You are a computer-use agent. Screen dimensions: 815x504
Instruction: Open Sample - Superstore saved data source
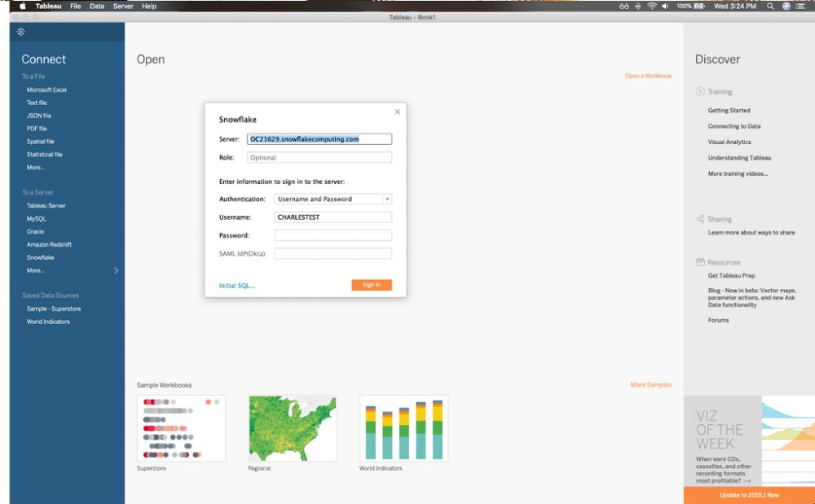[x=54, y=309]
